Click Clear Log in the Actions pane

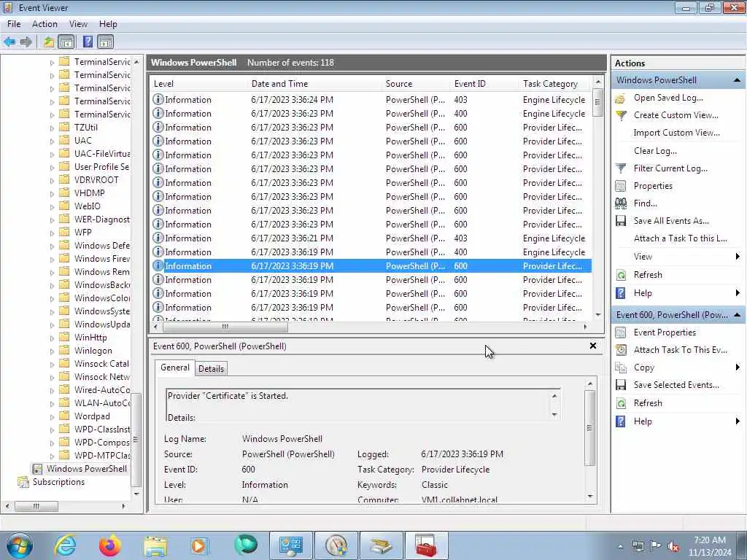pyautogui.click(x=655, y=151)
